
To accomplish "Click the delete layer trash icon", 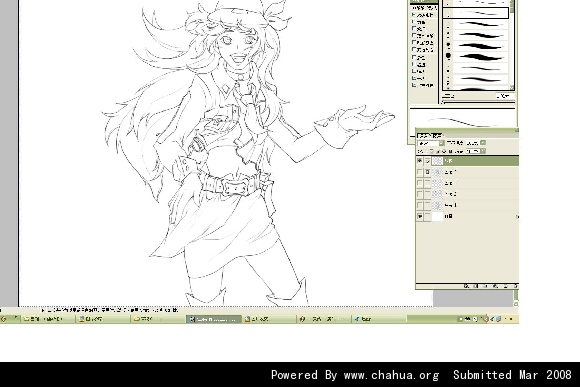I will tap(515, 286).
